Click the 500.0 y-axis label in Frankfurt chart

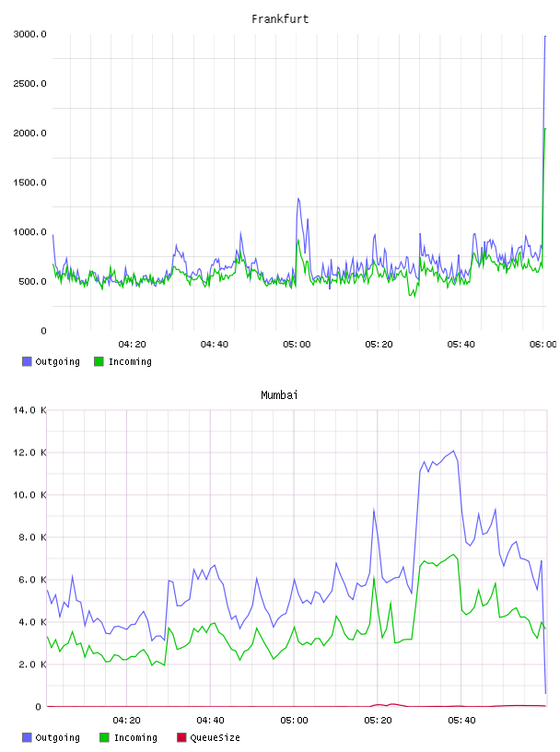(32, 281)
